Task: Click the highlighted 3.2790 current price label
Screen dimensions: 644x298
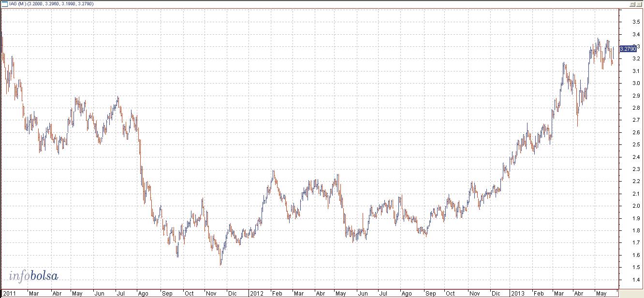Action: (x=629, y=49)
